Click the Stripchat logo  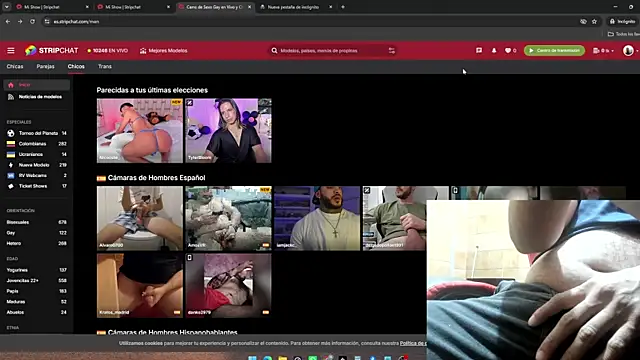(x=51, y=51)
